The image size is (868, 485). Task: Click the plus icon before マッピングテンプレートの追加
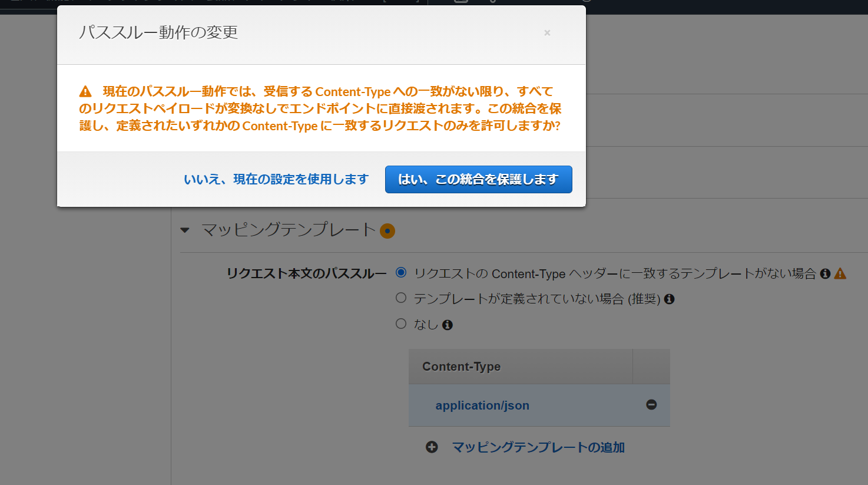click(x=432, y=447)
